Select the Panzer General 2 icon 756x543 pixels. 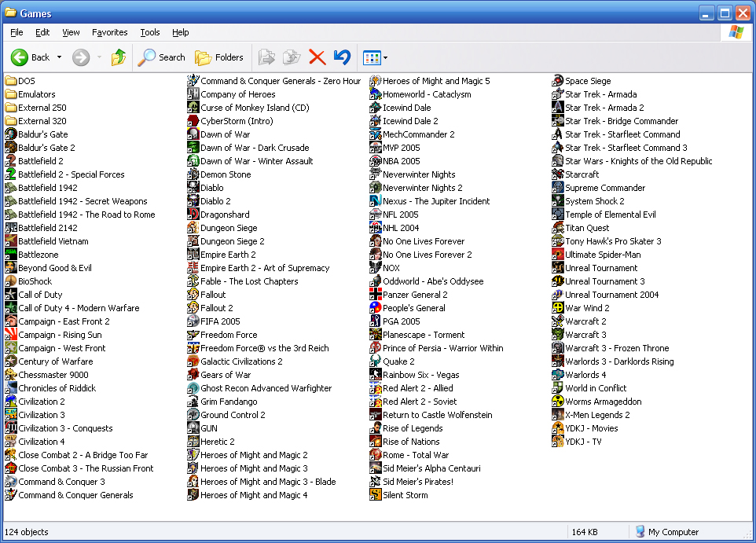(x=376, y=294)
